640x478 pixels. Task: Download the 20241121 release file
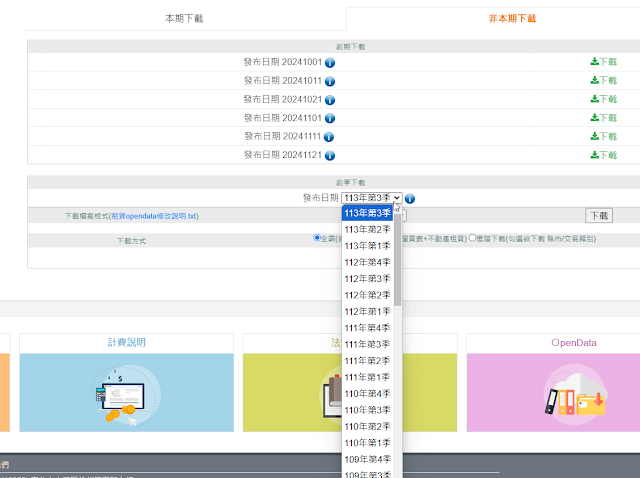[x=604, y=155]
